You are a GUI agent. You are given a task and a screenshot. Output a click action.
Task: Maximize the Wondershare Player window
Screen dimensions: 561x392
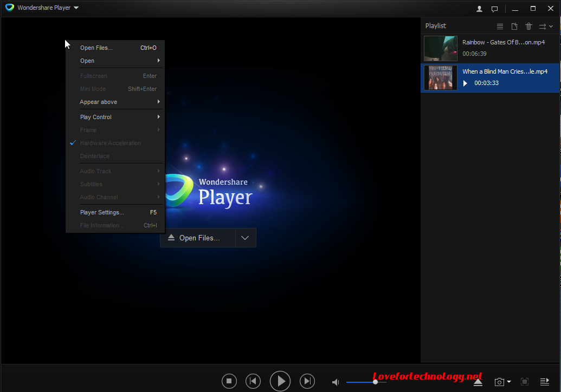[x=533, y=9]
